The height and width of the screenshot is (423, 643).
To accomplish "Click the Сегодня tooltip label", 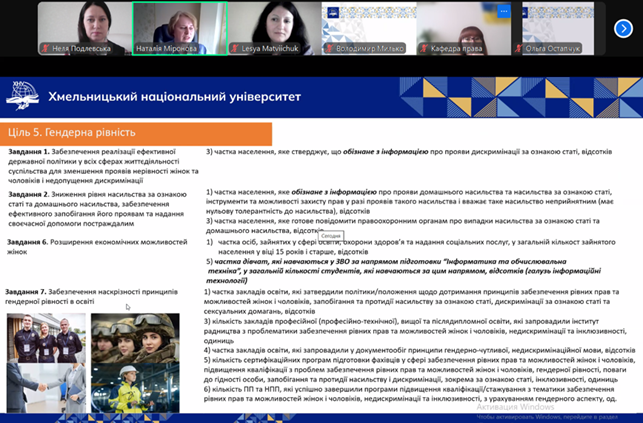I will [x=331, y=236].
